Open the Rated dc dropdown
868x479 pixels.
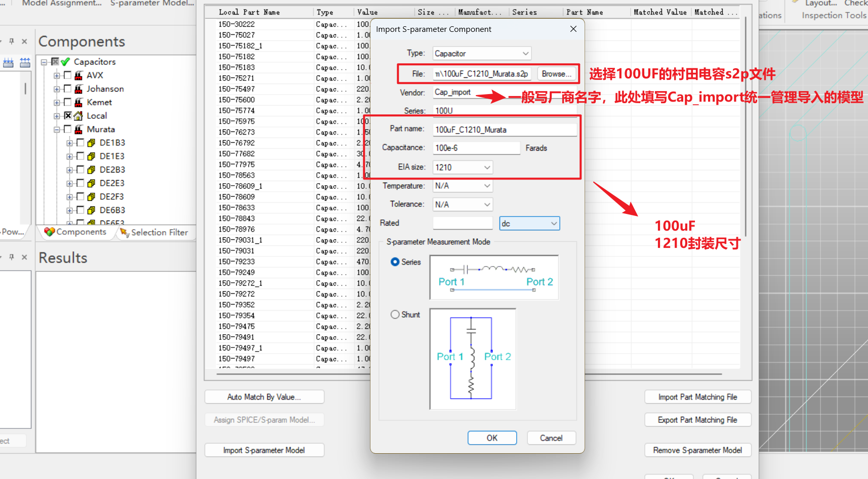(529, 224)
